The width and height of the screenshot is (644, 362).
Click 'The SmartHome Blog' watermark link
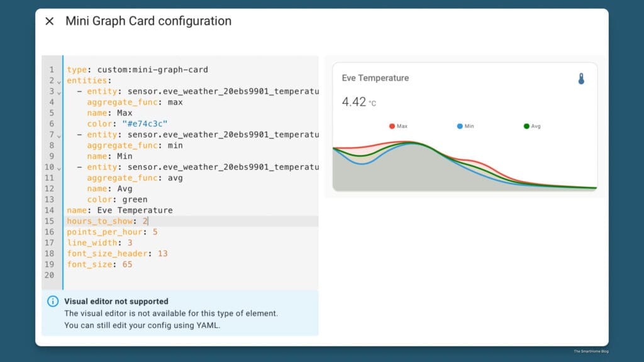590,351
